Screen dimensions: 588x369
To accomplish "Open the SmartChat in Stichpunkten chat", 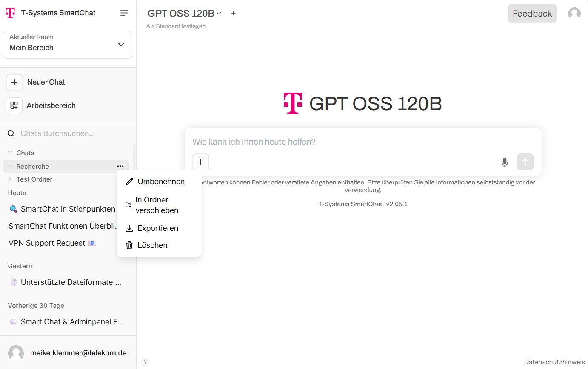I will 62,209.
